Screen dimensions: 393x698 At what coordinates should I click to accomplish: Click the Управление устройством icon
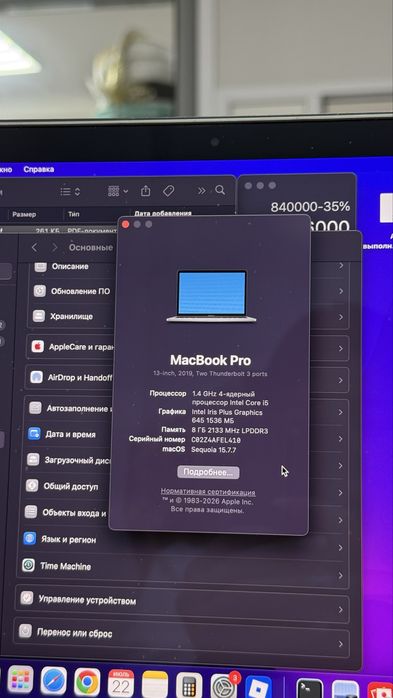pyautogui.click(x=27, y=598)
